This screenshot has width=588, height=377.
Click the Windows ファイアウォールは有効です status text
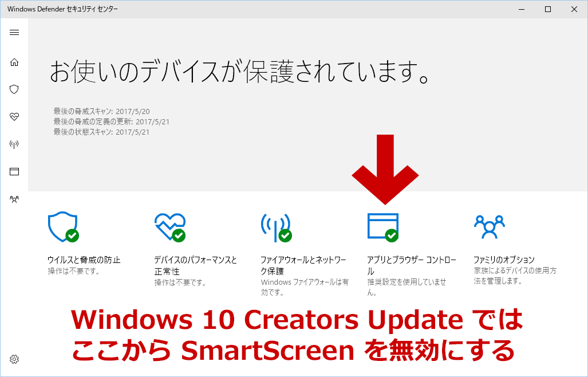(x=305, y=287)
